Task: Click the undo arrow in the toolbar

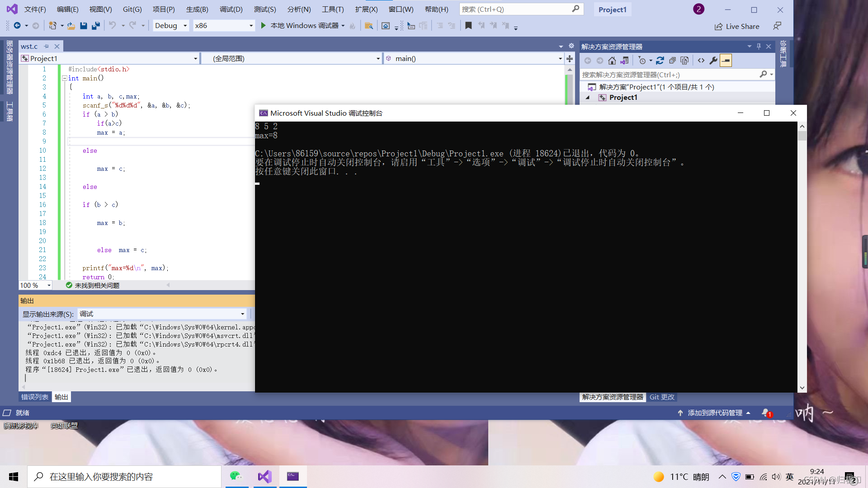Action: coord(112,26)
